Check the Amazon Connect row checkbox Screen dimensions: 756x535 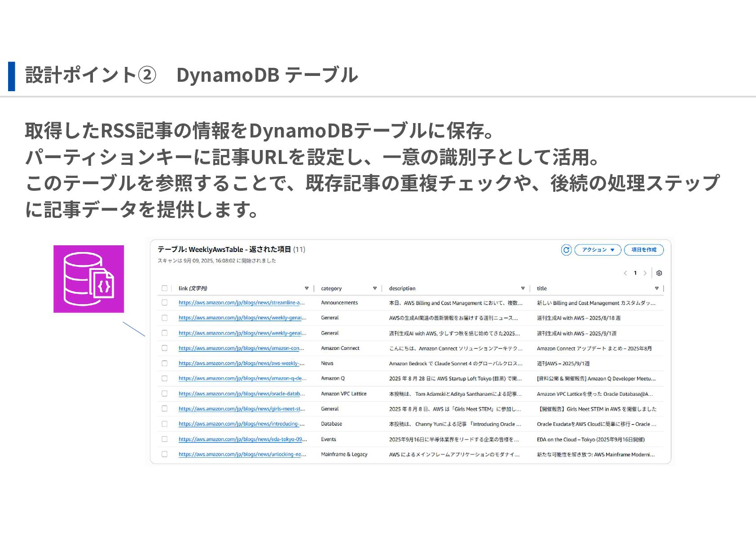(165, 348)
